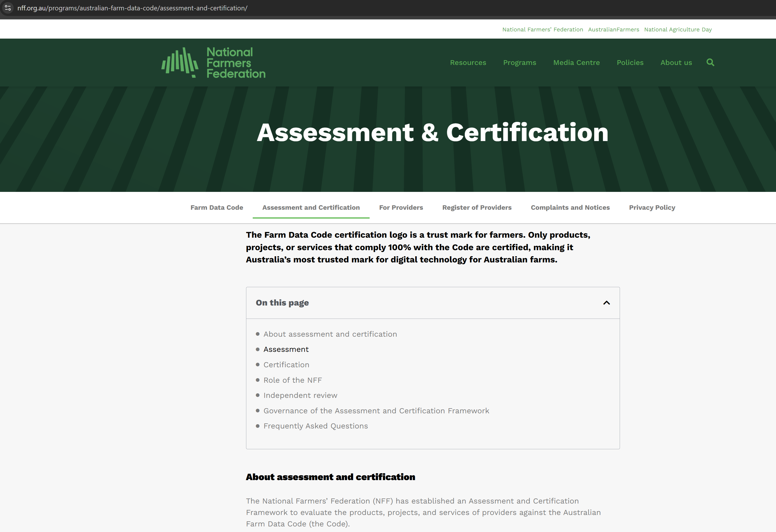
Task: Click the Certification contents entry
Action: pyautogui.click(x=286, y=364)
